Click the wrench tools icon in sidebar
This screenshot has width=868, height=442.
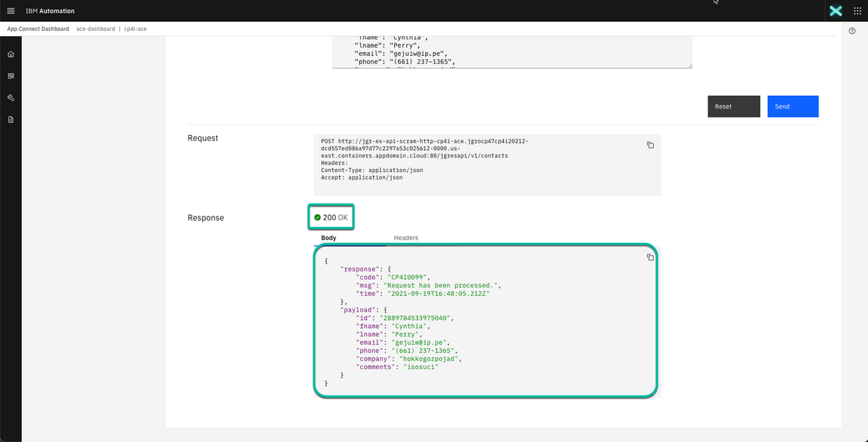(x=11, y=97)
